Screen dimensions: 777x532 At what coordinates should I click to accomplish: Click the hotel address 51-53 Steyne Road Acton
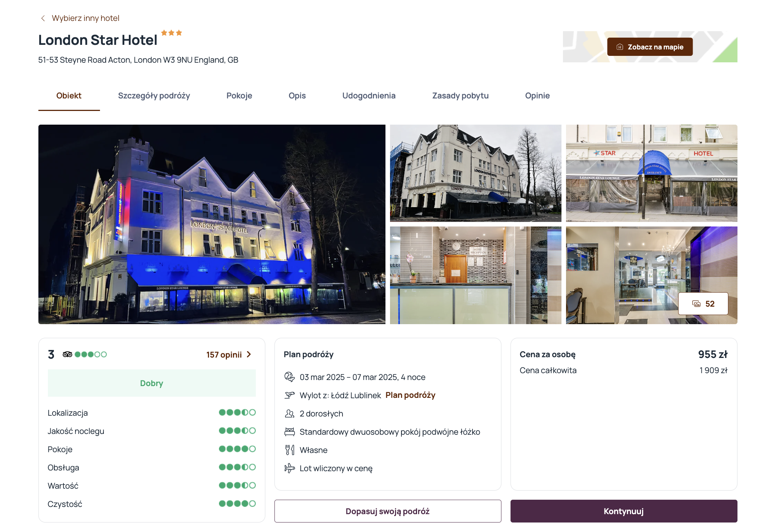click(x=138, y=60)
